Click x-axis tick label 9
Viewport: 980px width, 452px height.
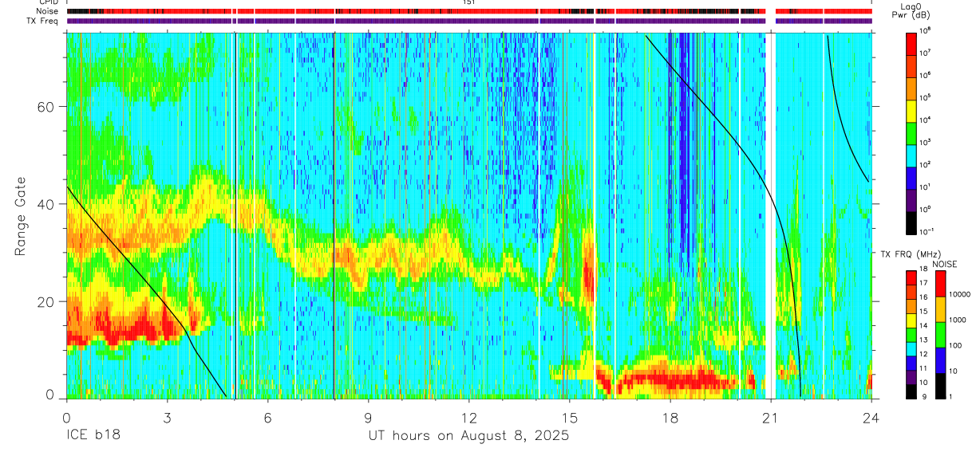click(368, 417)
